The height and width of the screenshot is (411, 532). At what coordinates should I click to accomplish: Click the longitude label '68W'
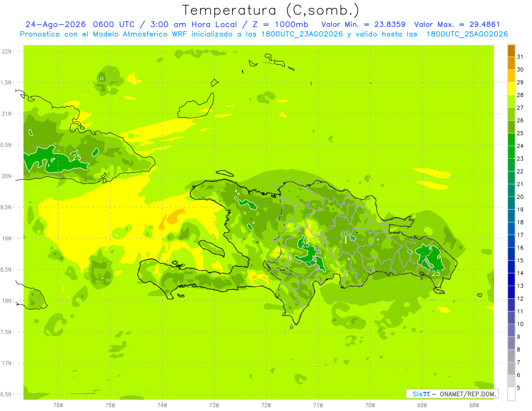point(474,405)
